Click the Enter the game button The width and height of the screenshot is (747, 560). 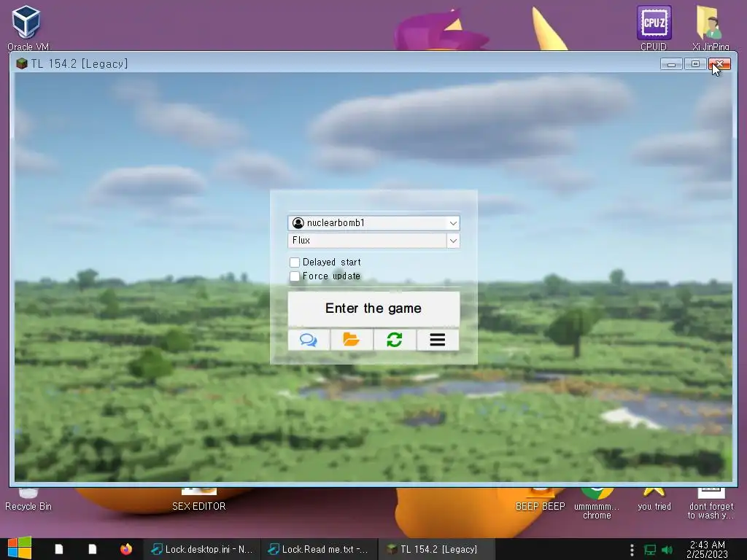(373, 308)
